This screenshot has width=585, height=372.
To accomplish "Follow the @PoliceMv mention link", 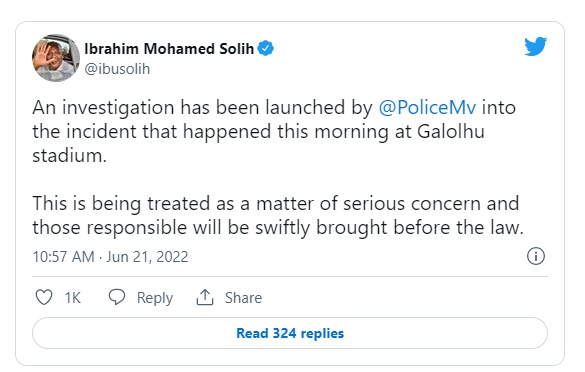I will click(x=427, y=108).
